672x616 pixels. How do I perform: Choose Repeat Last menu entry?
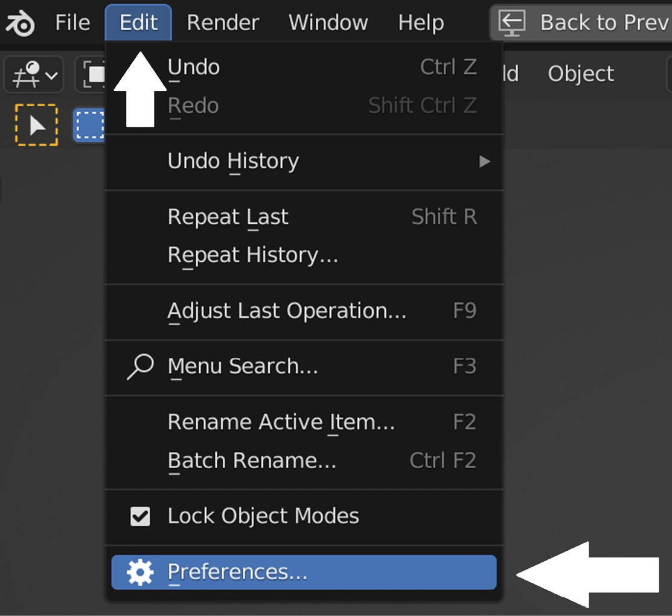click(x=304, y=217)
